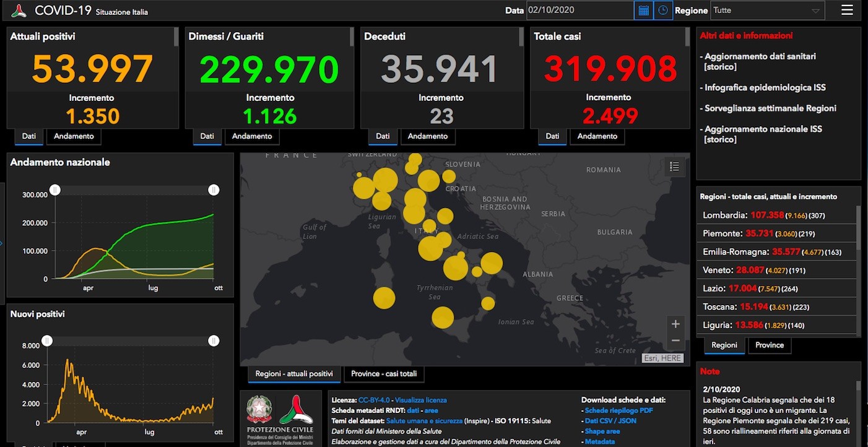
Task: Open the RNDT metadata aree link
Action: (431, 410)
